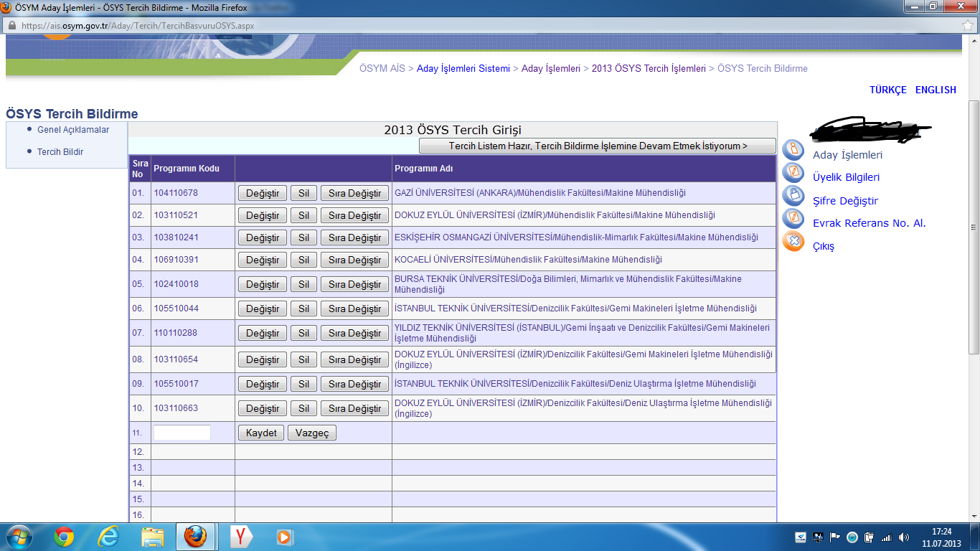Click Sil for Gazi Üniversitesi row
The width and height of the screenshot is (980, 551).
coord(303,194)
